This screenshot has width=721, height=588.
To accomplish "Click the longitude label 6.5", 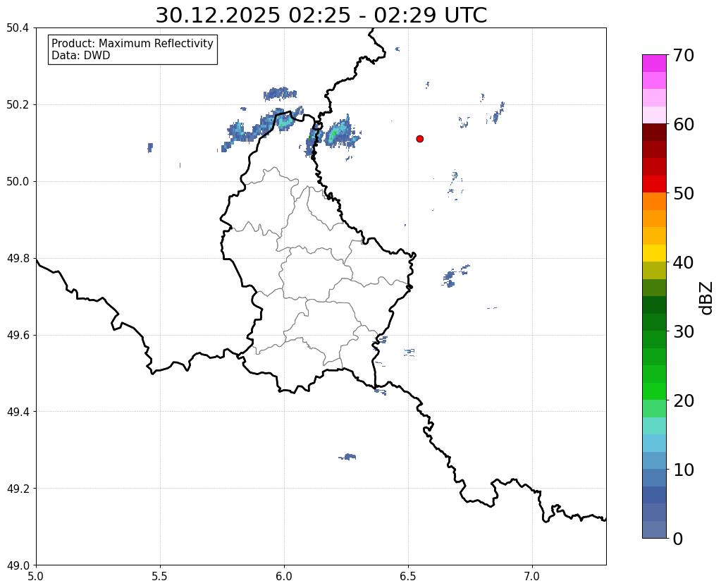I will click(x=408, y=576).
